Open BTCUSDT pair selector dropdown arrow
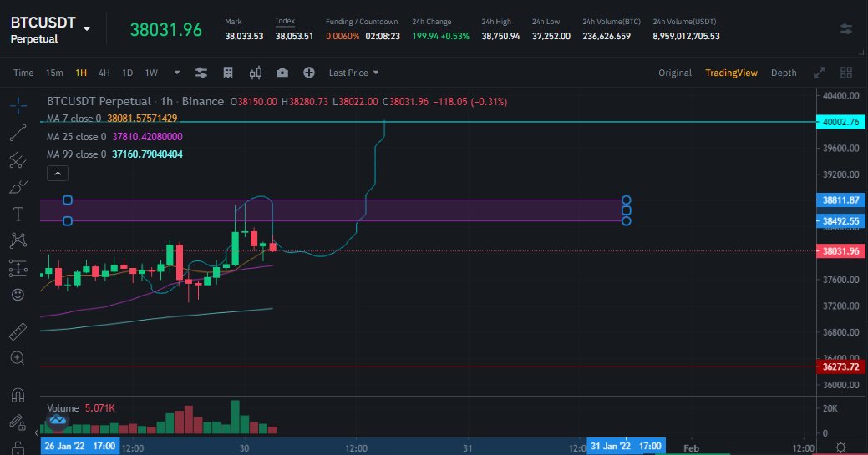Viewport: 868px width, 455px height. [87, 28]
